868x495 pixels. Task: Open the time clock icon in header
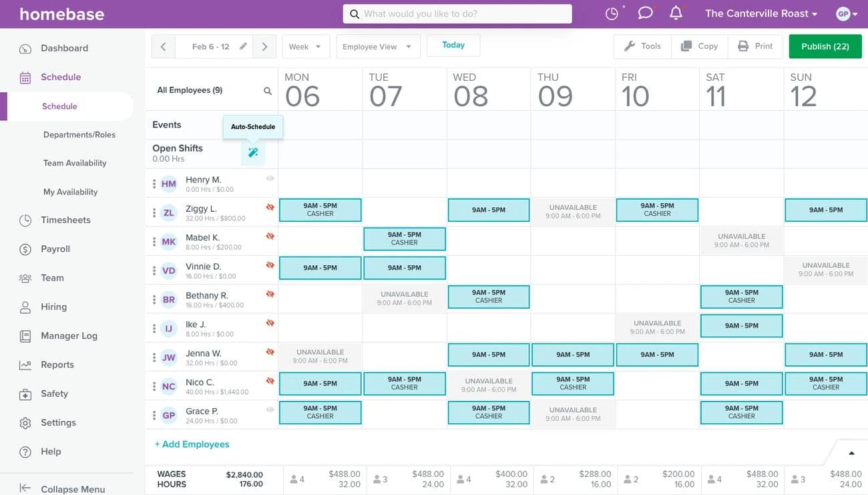[x=612, y=13]
